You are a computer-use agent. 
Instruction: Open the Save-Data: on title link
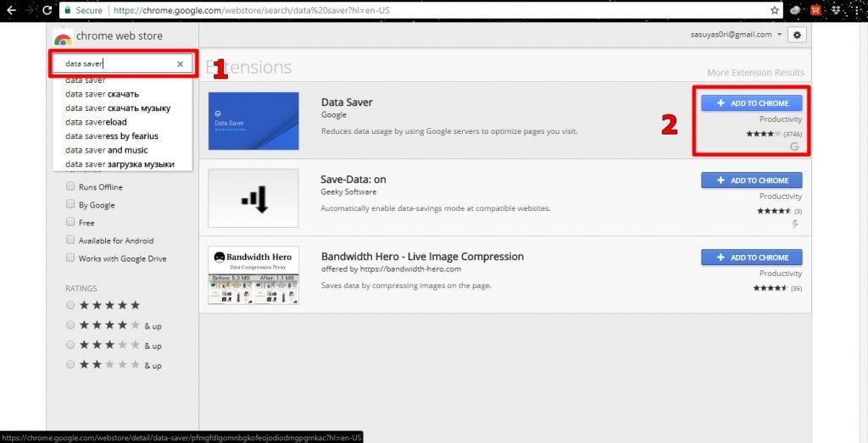353,180
